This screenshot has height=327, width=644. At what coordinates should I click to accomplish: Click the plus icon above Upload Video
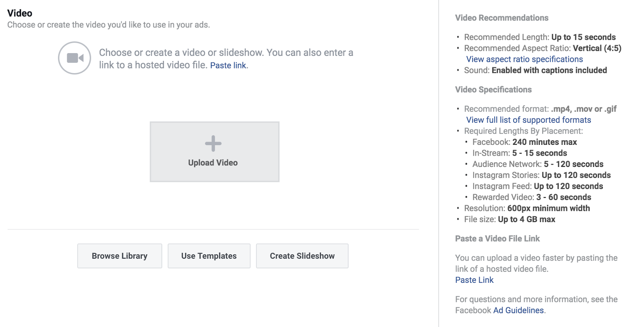click(213, 143)
